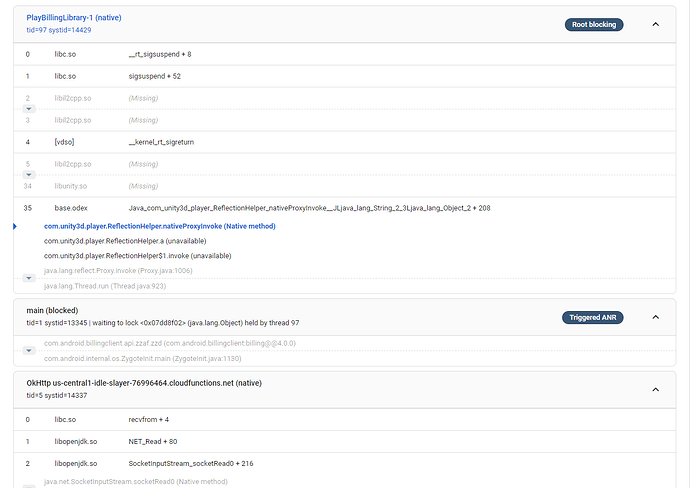The width and height of the screenshot is (690, 488).
Task: Collapse the OkHttp thread panel
Action: [655, 389]
